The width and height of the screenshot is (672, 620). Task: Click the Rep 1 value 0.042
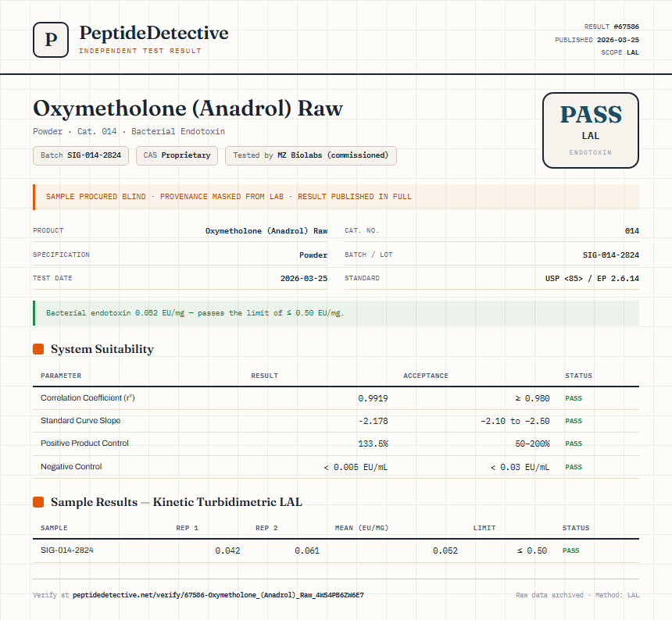pos(227,551)
